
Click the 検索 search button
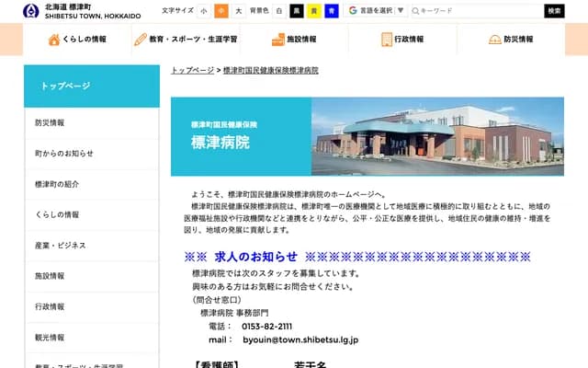554,11
